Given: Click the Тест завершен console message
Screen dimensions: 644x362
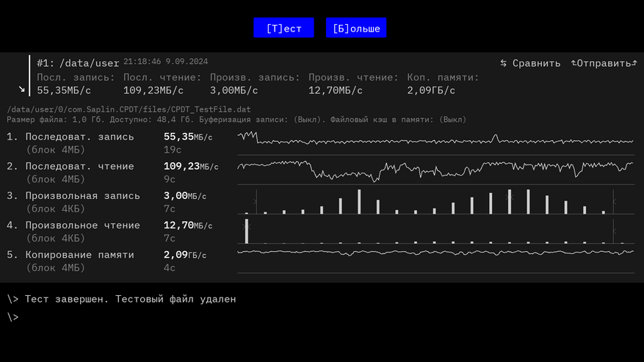Looking at the screenshot, I should pyautogui.click(x=130, y=299).
